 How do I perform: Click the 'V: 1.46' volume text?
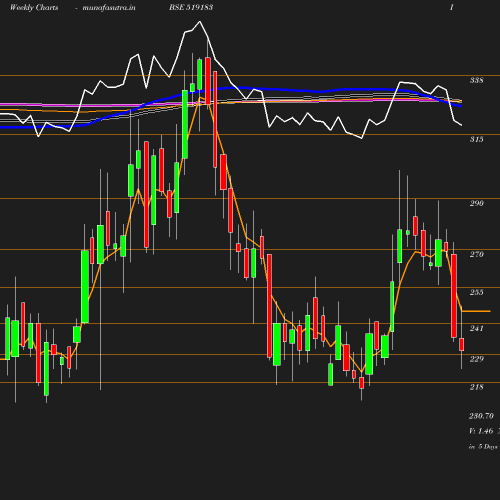pyautogui.click(x=481, y=431)
